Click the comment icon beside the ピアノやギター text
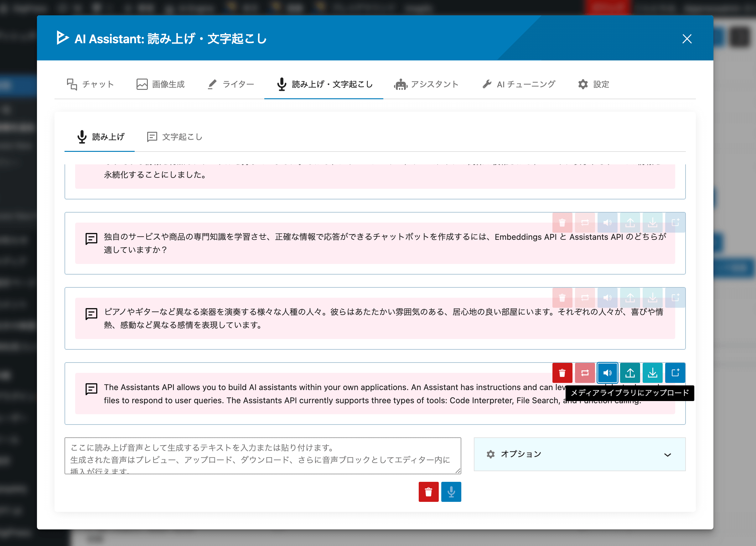The height and width of the screenshot is (546, 756). [x=91, y=314]
